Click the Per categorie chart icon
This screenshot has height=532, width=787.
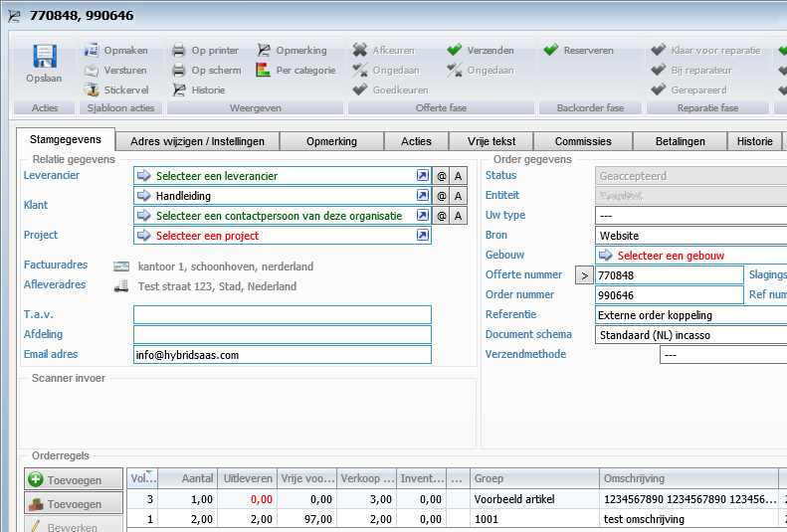pyautogui.click(x=263, y=70)
